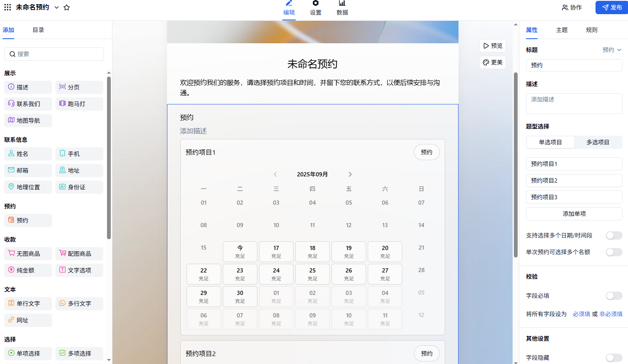Go to next month in calendar
Screen dimensions: 628x364
(x=350, y=174)
